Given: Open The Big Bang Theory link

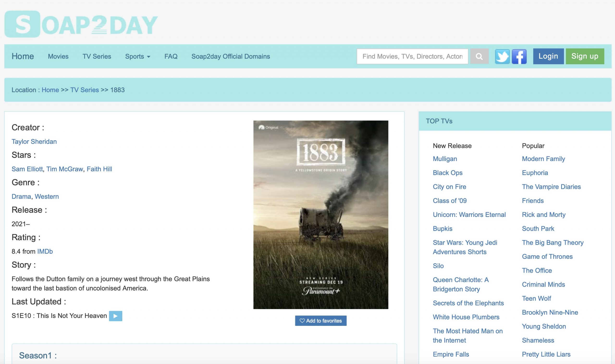Looking at the screenshot, I should point(553,243).
